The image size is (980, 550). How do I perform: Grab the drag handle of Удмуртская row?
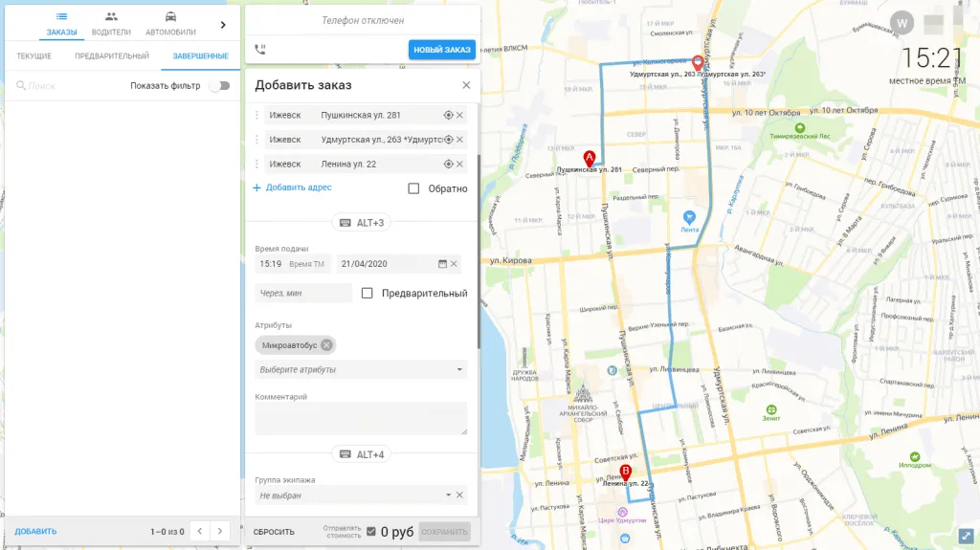[x=256, y=140]
